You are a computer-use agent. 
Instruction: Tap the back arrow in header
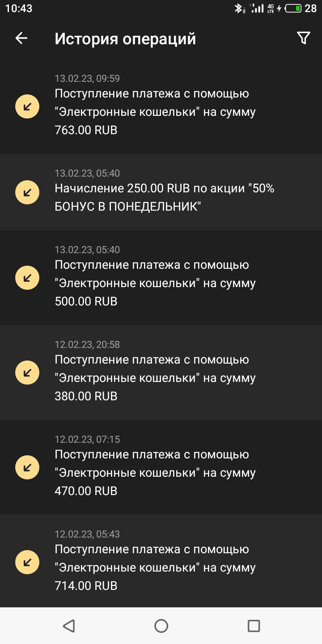point(21,38)
